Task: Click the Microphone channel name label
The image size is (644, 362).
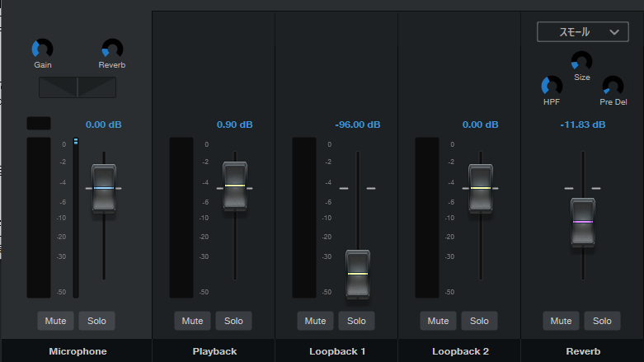Action: [x=78, y=351]
